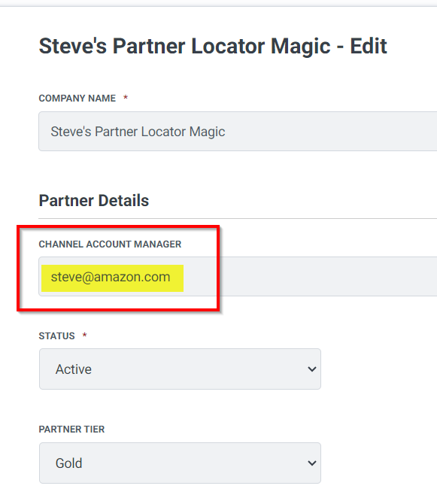
Task: Click the CHANNEL ACCOUNT MANAGER field label
Action: [x=110, y=244]
